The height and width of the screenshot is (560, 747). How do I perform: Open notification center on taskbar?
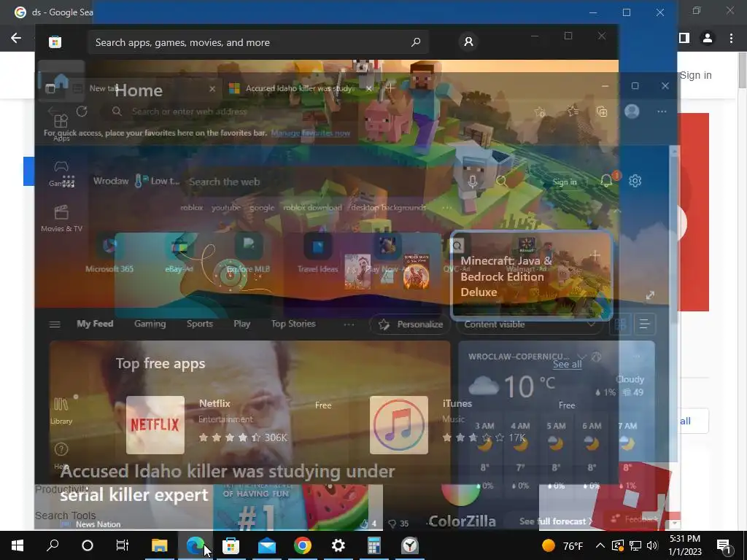pos(724,546)
